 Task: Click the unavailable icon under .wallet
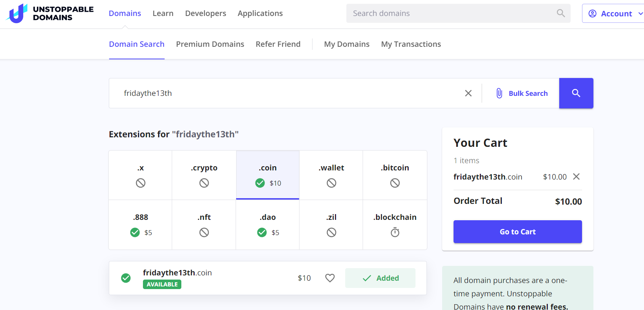coord(332,183)
